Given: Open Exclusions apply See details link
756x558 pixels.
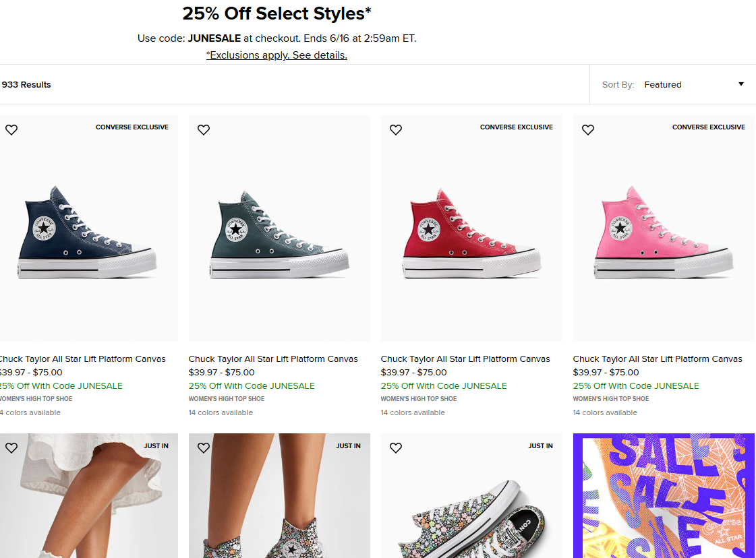Looking at the screenshot, I should click(x=277, y=55).
